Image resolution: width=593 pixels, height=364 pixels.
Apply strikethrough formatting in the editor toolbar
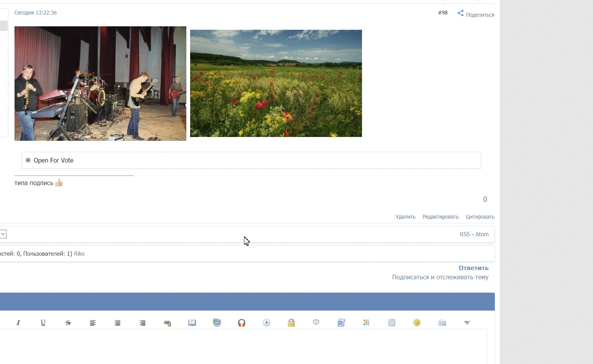tap(68, 323)
